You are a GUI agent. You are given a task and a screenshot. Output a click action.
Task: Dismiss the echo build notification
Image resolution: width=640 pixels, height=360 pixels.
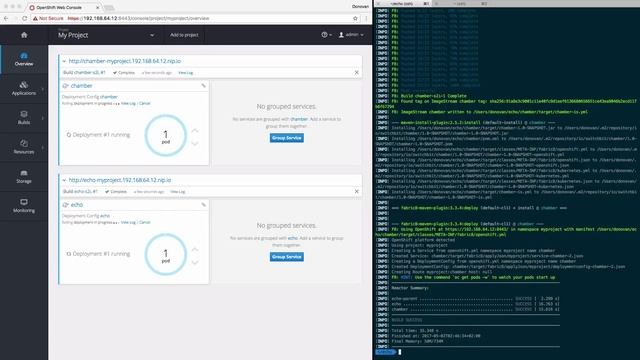point(357,191)
